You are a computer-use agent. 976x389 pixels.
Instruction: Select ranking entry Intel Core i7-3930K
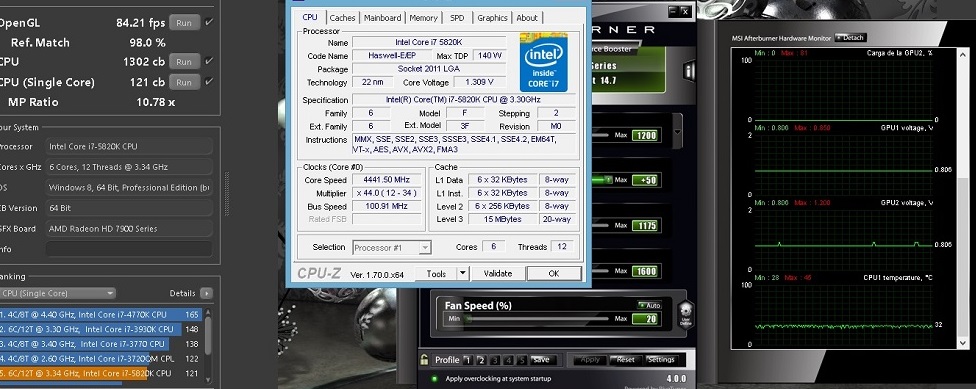pos(99,329)
